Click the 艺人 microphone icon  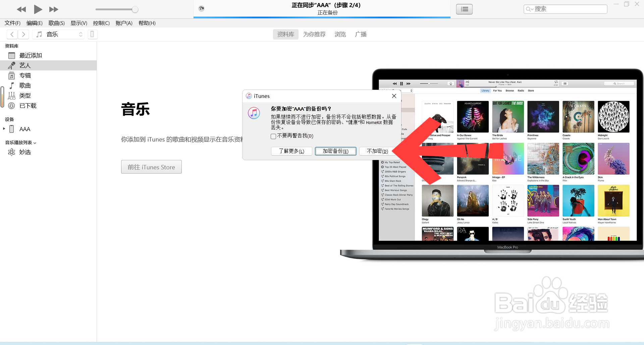click(x=12, y=65)
